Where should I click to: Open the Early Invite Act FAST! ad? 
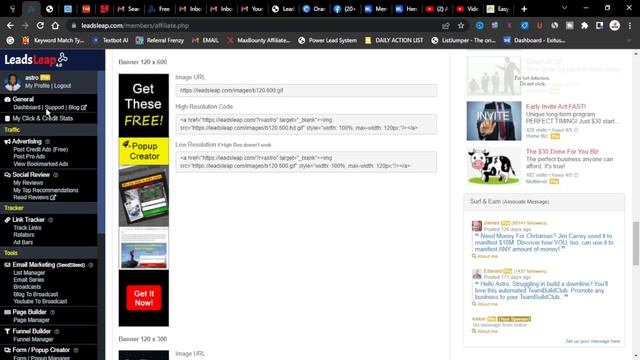556,107
